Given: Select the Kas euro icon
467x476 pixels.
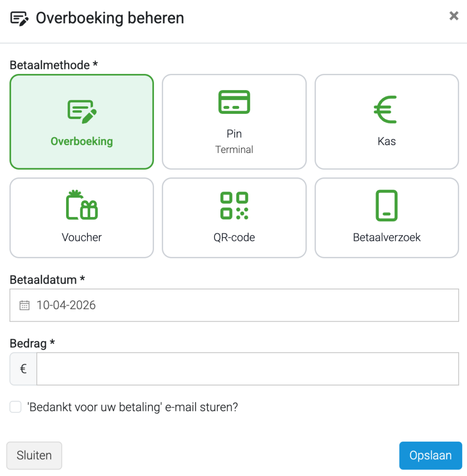Looking at the screenshot, I should 385,110.
